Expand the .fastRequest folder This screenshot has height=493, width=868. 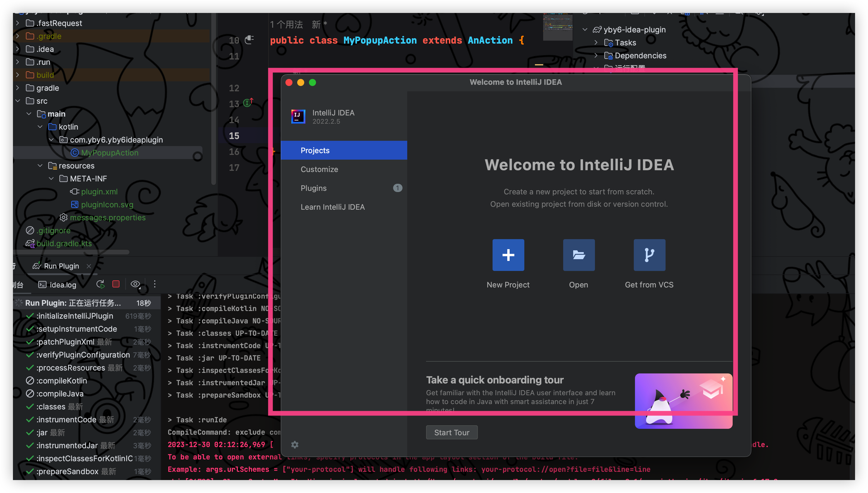[18, 23]
